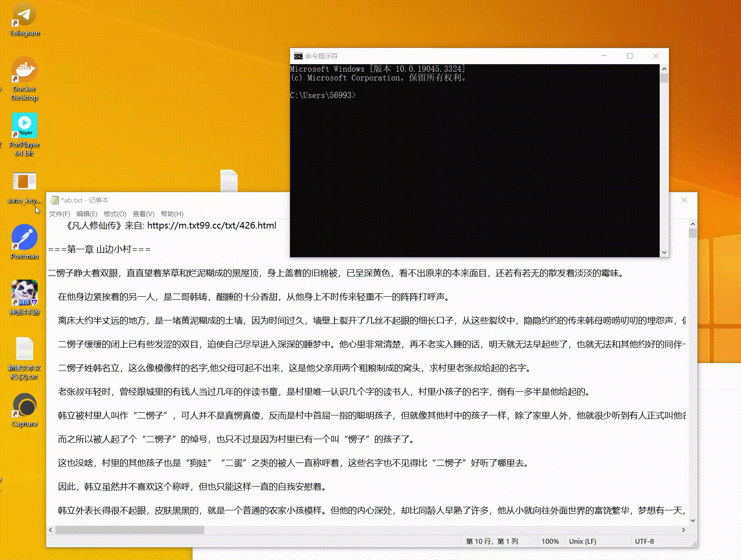Click the 100% zoom status entry
Screen dimensions: 741x560
pyautogui.click(x=550, y=541)
